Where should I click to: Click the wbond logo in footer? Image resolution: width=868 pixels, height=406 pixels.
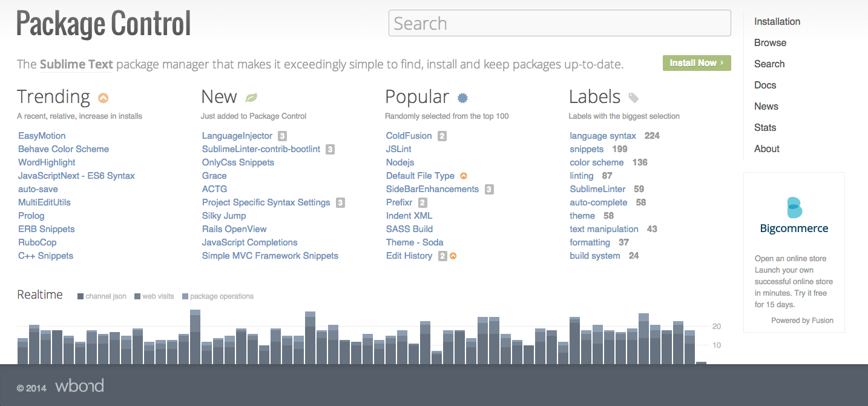pyautogui.click(x=79, y=385)
